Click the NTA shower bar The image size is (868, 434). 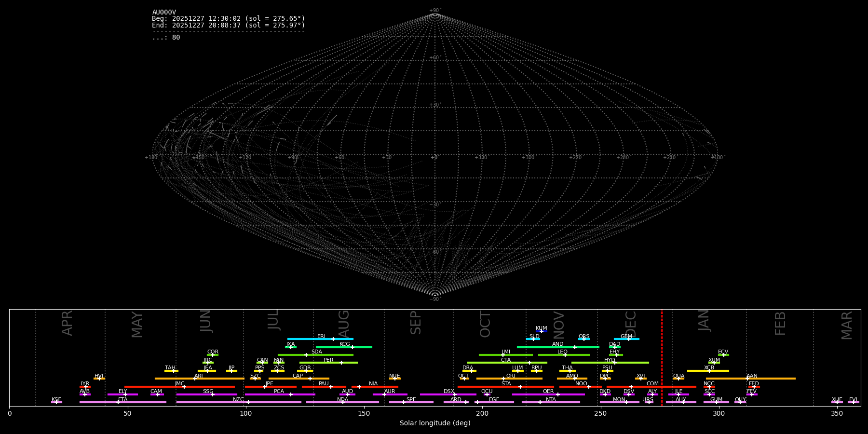[x=551, y=402]
